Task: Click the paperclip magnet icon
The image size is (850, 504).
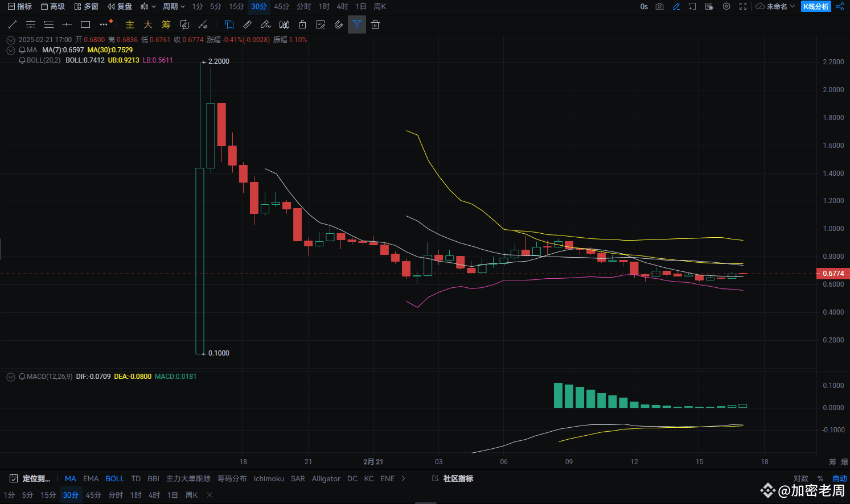Action: point(339,24)
